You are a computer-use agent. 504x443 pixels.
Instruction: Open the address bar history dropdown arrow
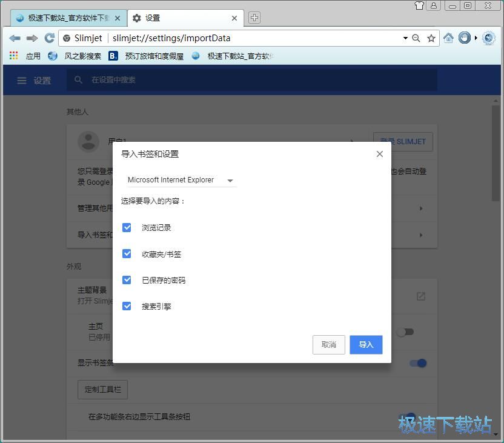(x=405, y=38)
